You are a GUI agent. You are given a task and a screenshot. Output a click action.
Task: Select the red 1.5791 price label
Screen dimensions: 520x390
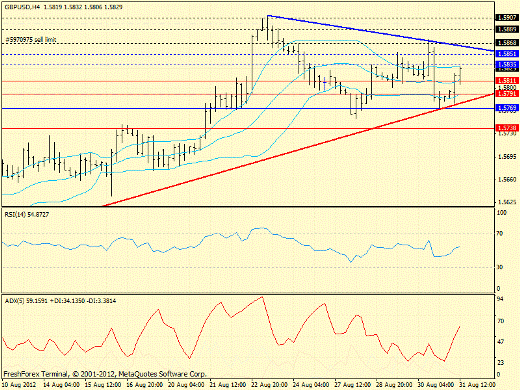[x=507, y=94]
